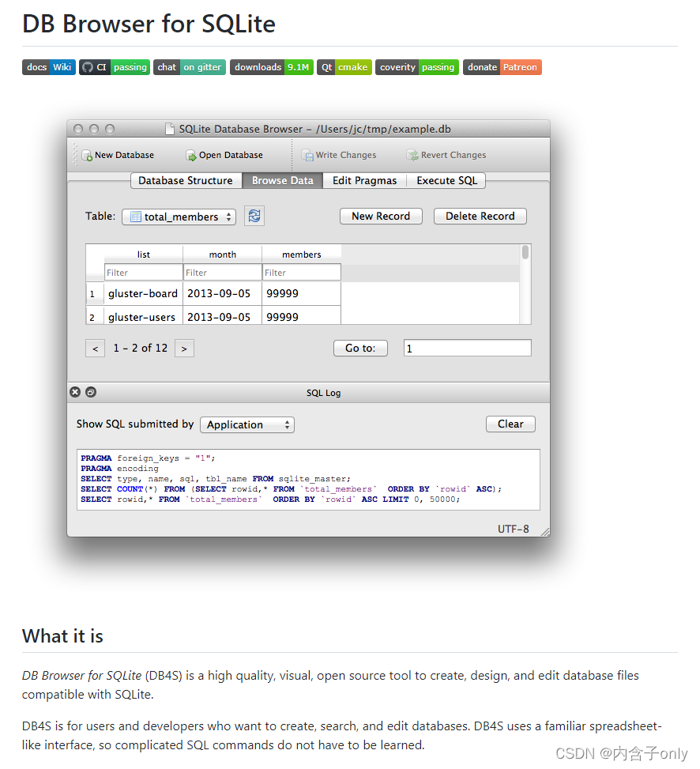
Task: Open the Execute SQL tab
Action: click(x=446, y=180)
